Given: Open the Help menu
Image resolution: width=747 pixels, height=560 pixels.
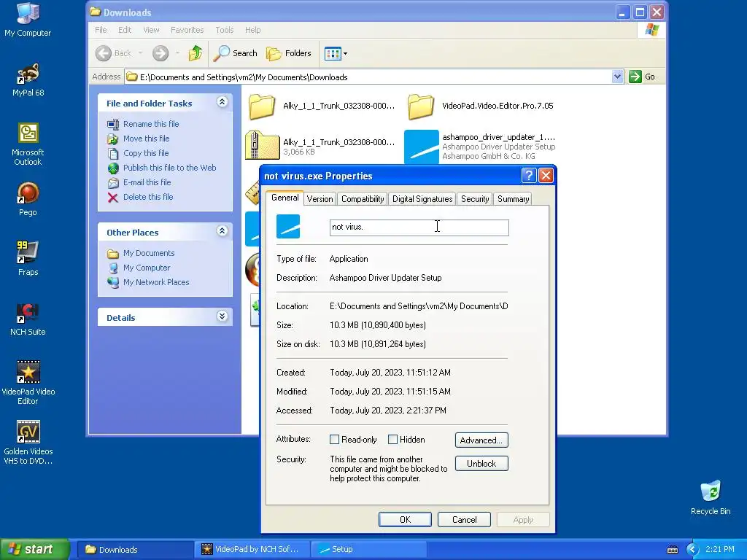Looking at the screenshot, I should 252,30.
